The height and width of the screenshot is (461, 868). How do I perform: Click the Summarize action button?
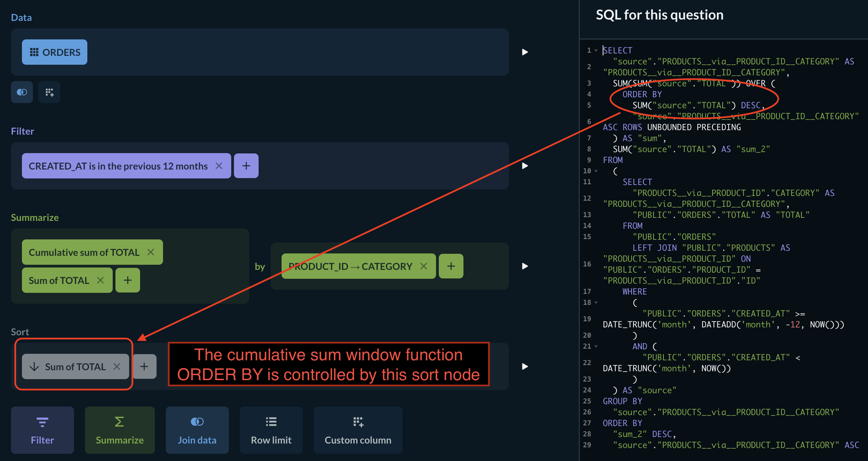click(x=120, y=430)
